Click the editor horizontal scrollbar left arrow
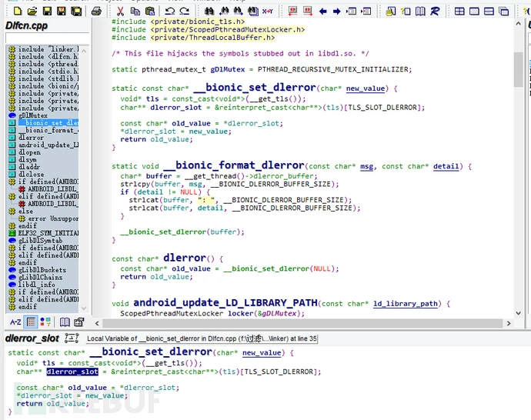 [97, 323]
